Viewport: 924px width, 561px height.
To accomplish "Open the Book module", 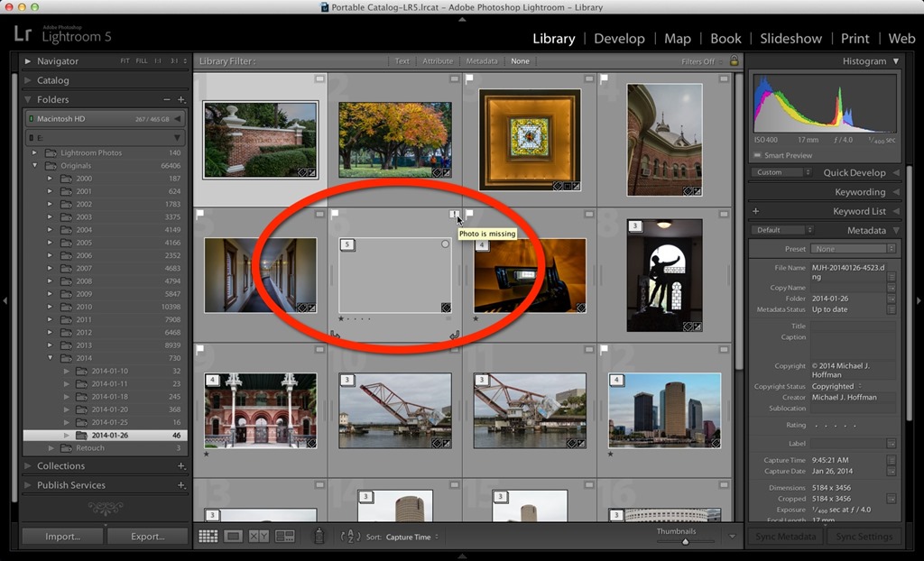I will 725,39.
